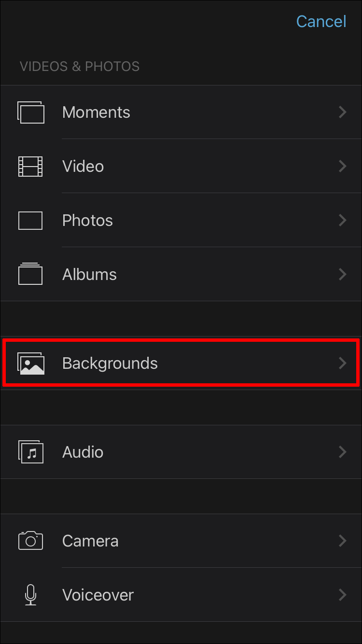Choose the Audio menu label
362x644 pixels.
[x=83, y=452]
